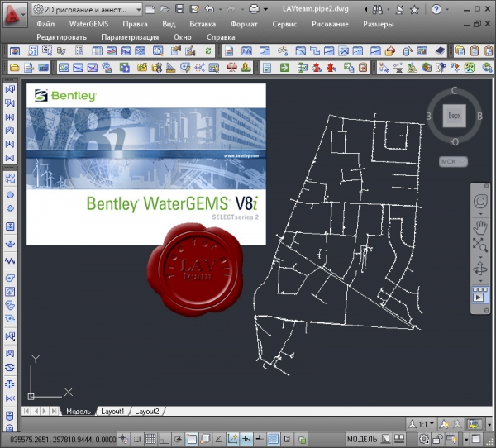Click the blue book icon in WaterGEMS toolbar
This screenshot has width=496, height=448.
pyautogui.click(x=440, y=50)
